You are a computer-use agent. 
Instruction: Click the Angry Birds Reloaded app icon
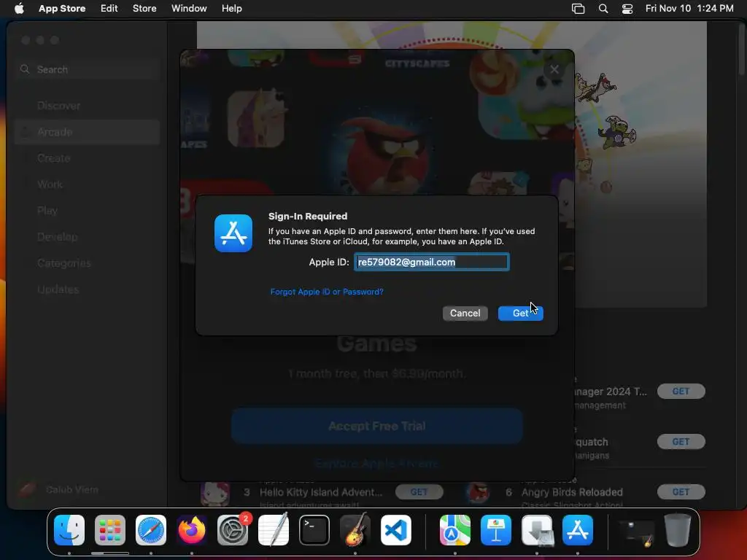tap(477, 492)
